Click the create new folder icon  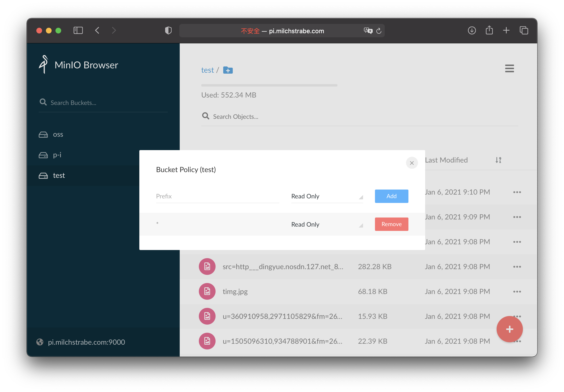(x=228, y=70)
